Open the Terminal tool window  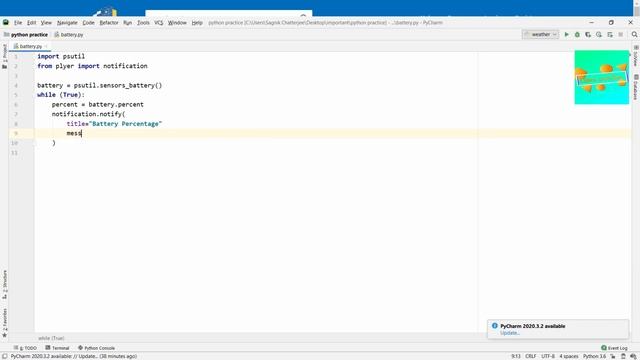point(57,348)
